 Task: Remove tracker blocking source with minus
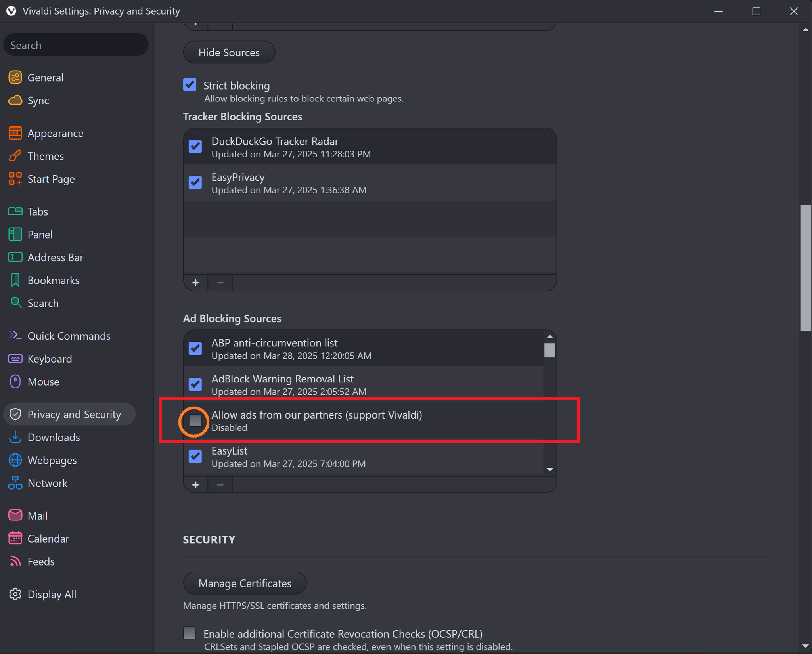coord(220,283)
